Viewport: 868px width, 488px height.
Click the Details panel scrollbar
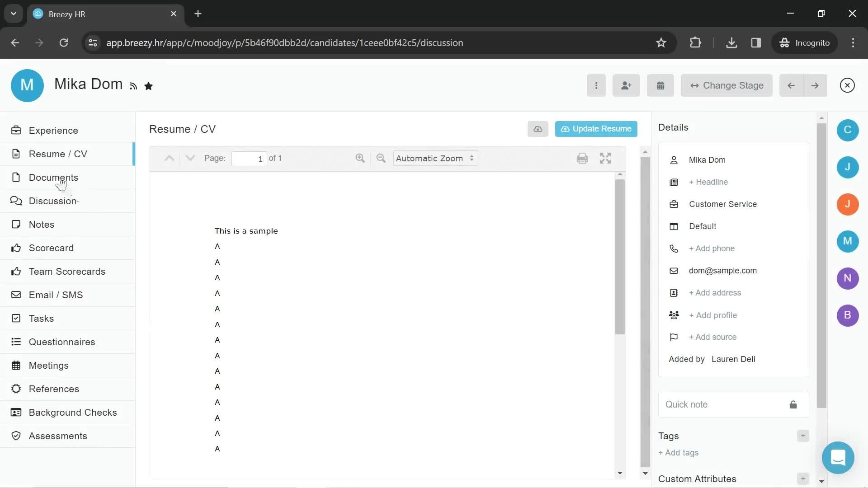821,266
